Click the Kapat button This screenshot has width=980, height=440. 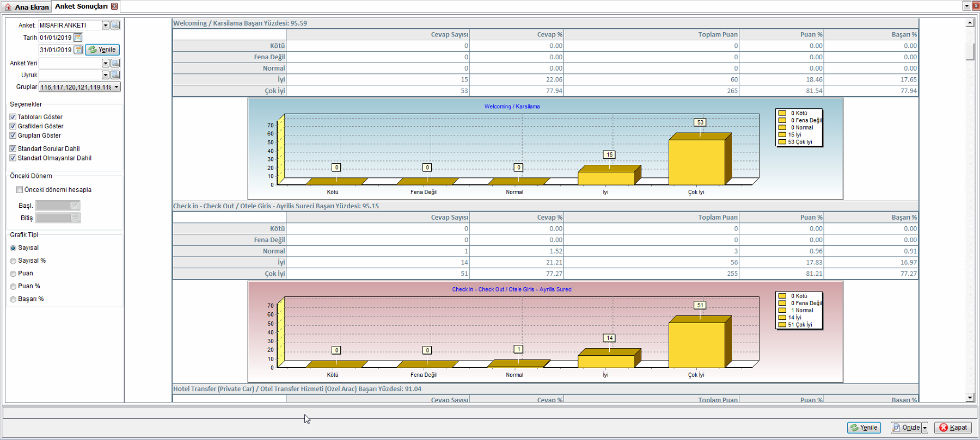pyautogui.click(x=953, y=427)
